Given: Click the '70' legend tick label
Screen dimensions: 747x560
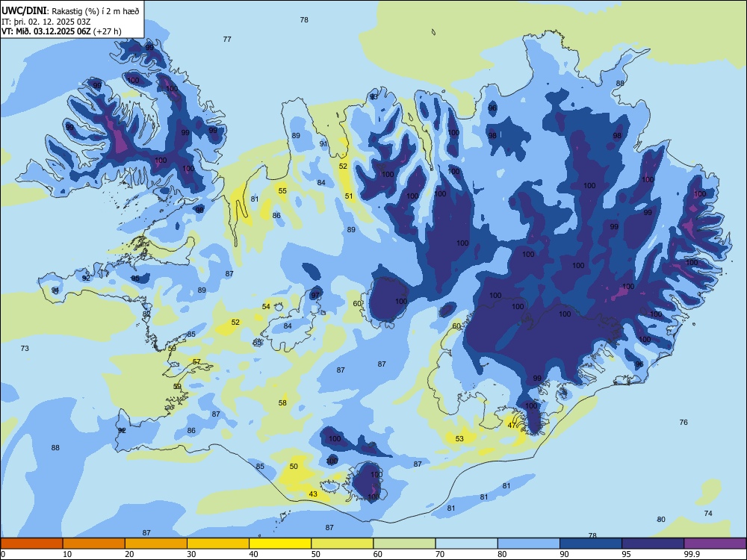Looking at the screenshot, I should pyautogui.click(x=440, y=554).
